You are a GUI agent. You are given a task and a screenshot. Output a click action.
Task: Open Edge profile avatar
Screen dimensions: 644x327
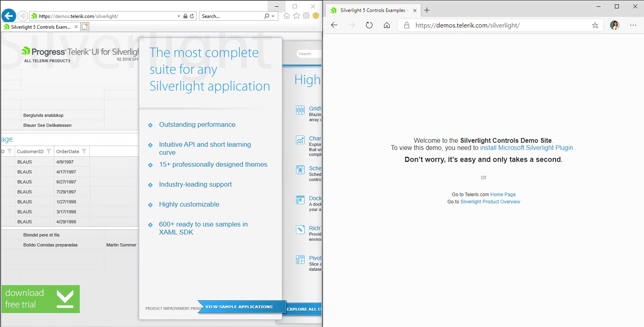615,25
